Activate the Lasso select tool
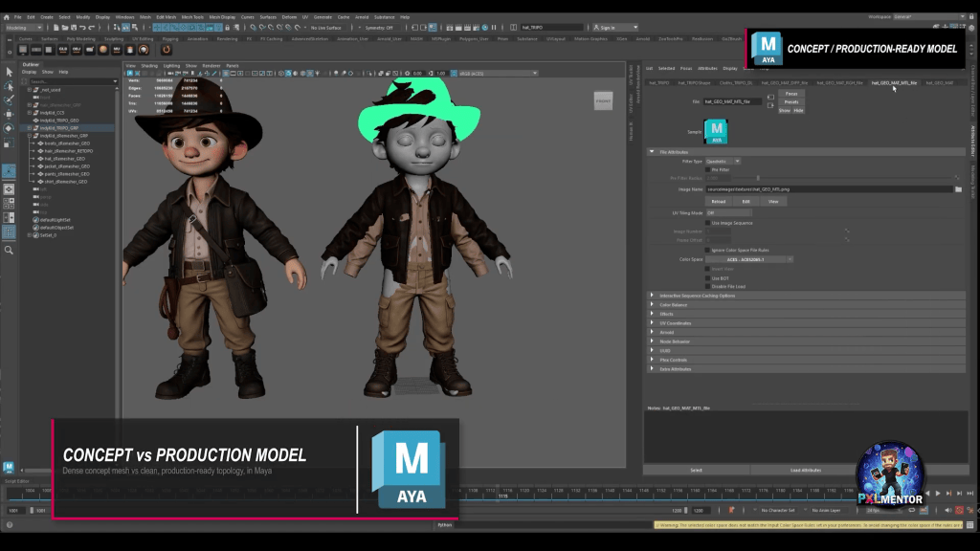 tap(9, 85)
